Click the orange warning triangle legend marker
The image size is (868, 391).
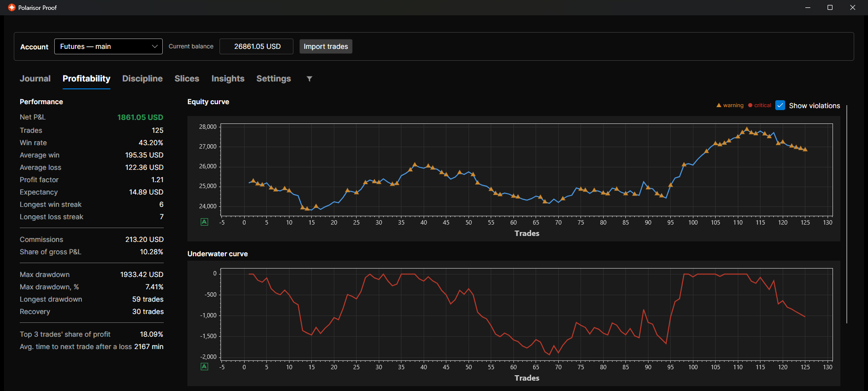pyautogui.click(x=719, y=105)
